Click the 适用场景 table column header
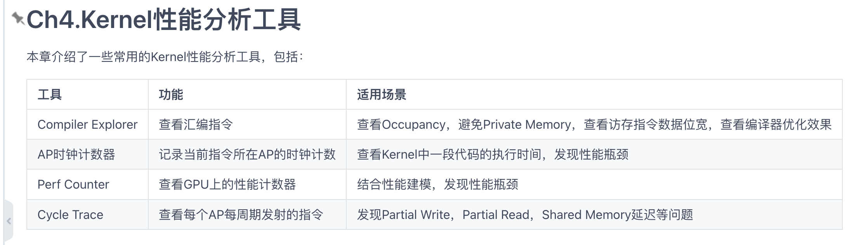Screen dimensions: 868x245 (x=381, y=94)
